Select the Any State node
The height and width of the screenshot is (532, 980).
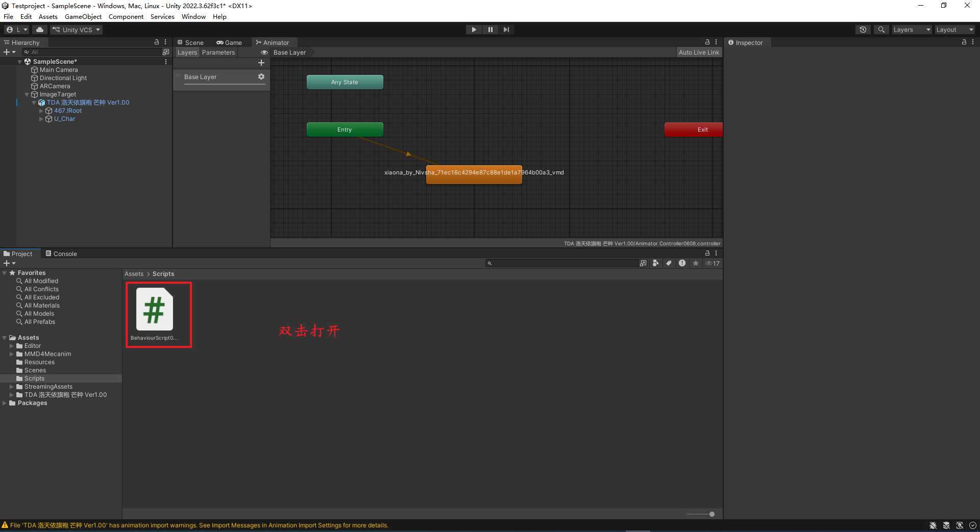345,82
